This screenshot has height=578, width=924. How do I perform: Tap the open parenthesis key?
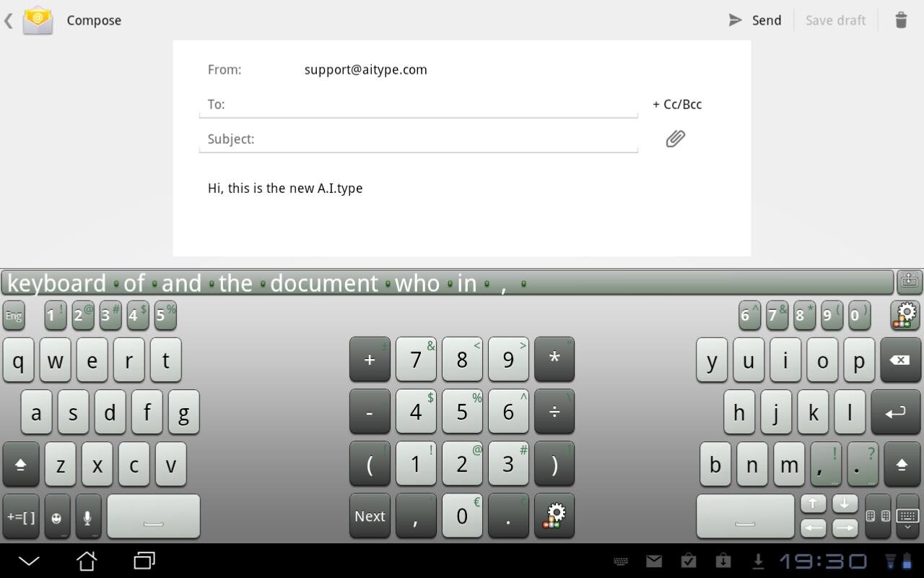pyautogui.click(x=370, y=464)
